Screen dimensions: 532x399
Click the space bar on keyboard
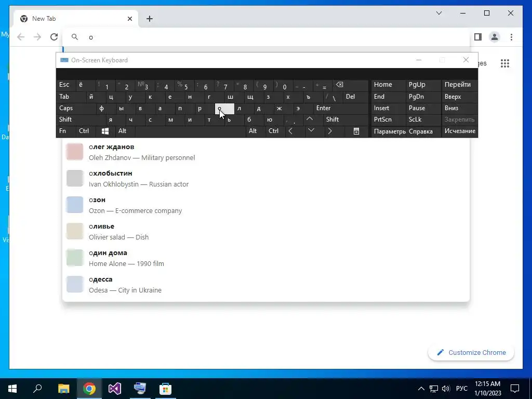click(190, 131)
